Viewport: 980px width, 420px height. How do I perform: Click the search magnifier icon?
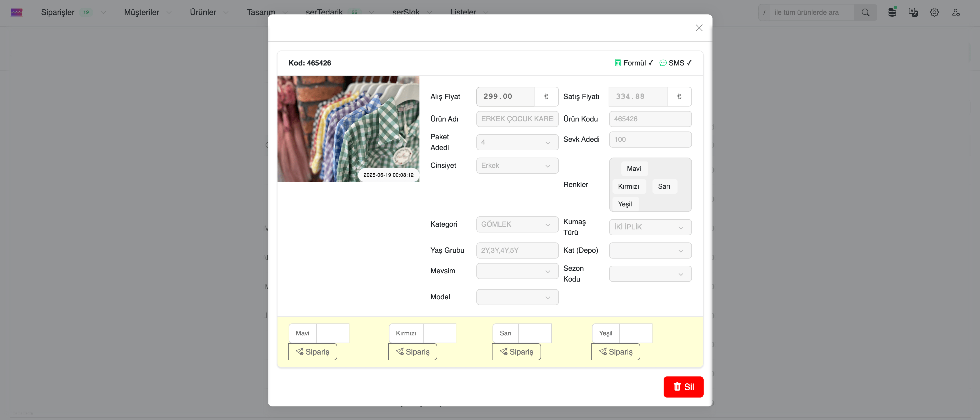[x=866, y=12]
